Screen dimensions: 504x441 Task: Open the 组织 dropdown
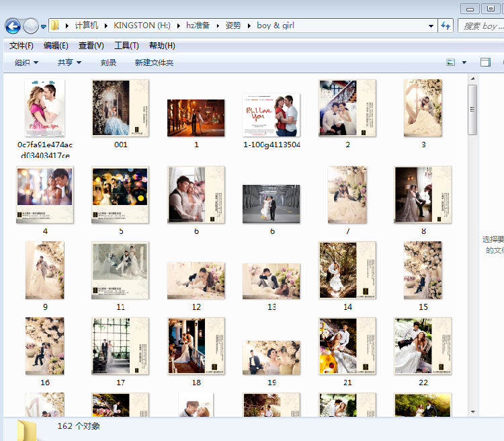[26, 63]
